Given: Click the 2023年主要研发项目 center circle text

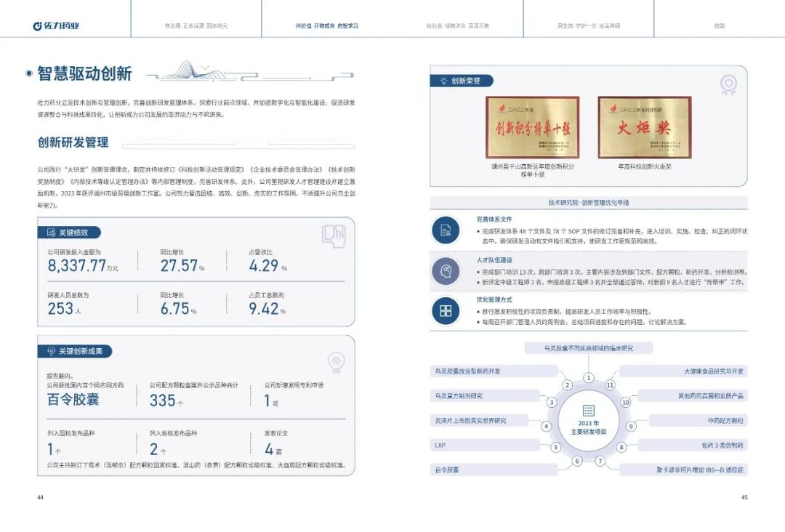Looking at the screenshot, I should (589, 427).
